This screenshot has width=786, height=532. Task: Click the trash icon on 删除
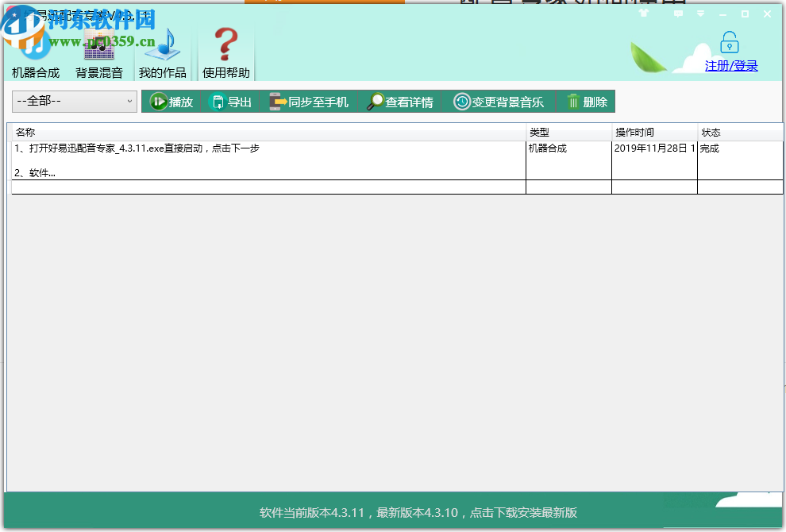572,101
